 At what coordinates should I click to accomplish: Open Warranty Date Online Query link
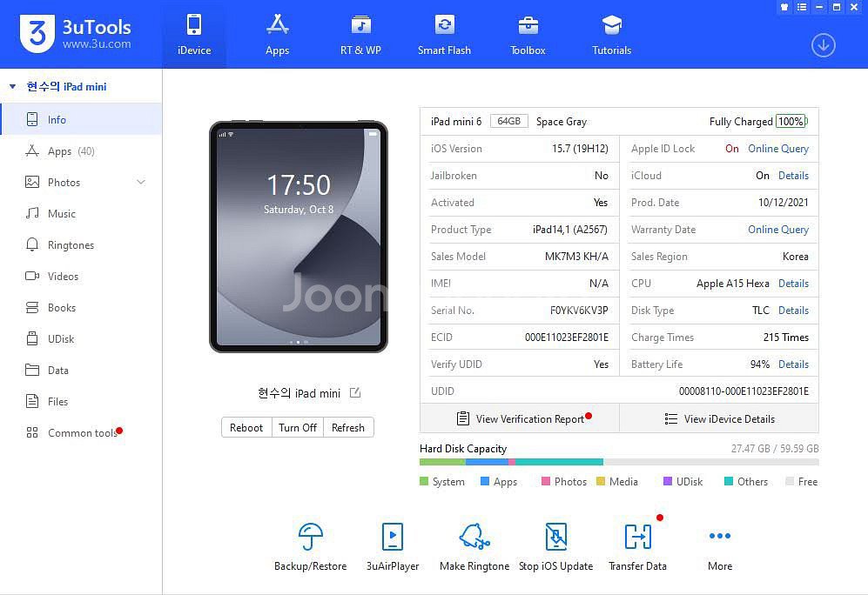(x=777, y=229)
